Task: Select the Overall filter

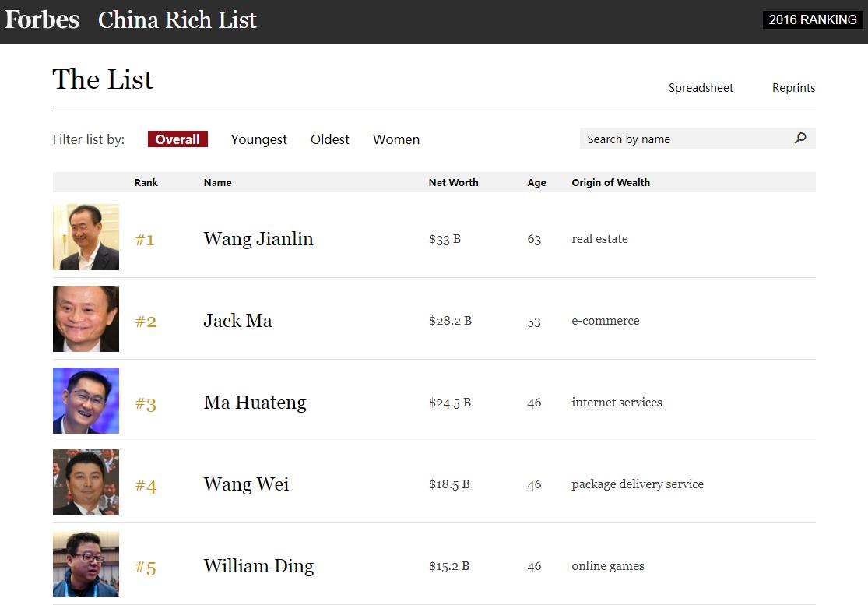Action: (x=177, y=139)
